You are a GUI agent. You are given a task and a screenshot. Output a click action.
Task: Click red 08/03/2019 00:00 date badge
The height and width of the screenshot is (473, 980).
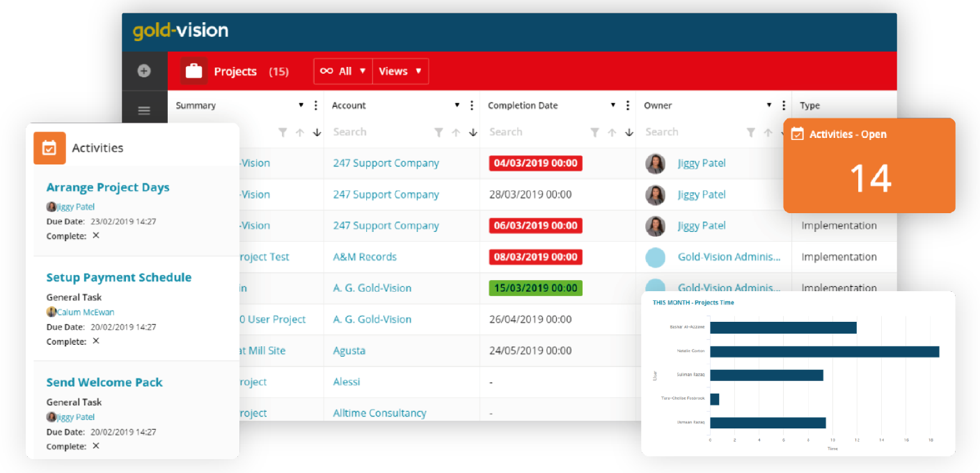click(x=536, y=257)
